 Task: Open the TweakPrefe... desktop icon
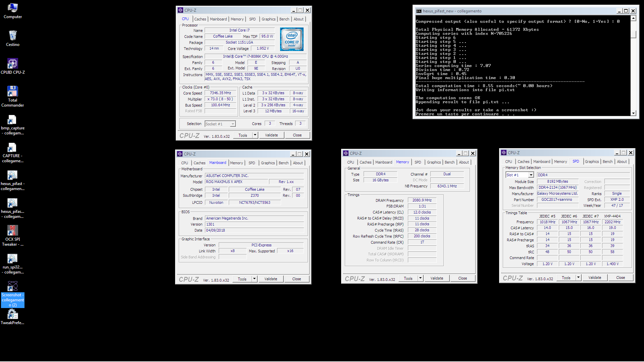tap(12, 317)
